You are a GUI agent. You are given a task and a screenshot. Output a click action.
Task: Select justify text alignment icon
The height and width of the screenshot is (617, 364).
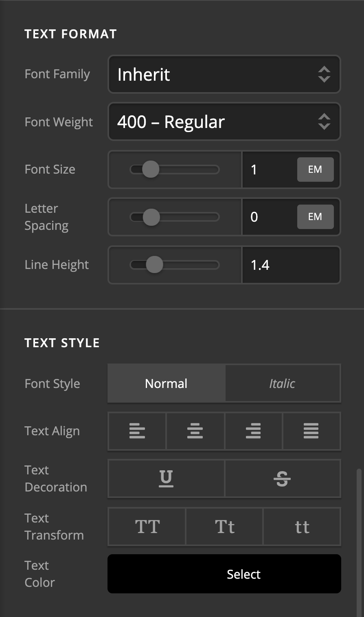(x=311, y=431)
